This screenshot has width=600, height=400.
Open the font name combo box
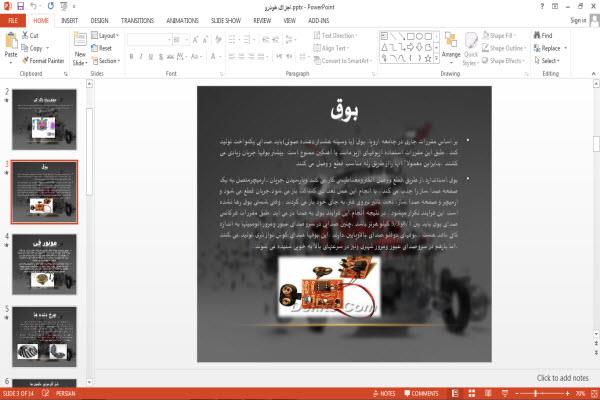(149, 40)
